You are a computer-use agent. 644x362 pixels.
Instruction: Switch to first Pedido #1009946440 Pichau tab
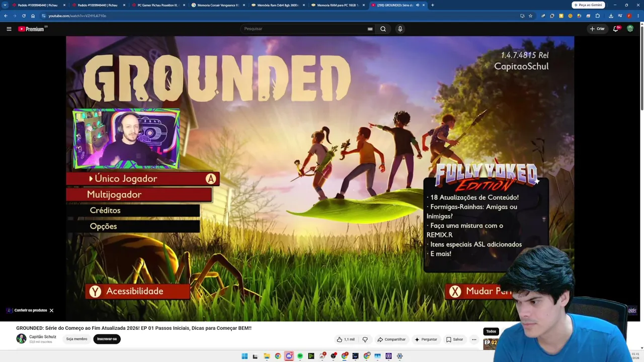click(x=38, y=5)
